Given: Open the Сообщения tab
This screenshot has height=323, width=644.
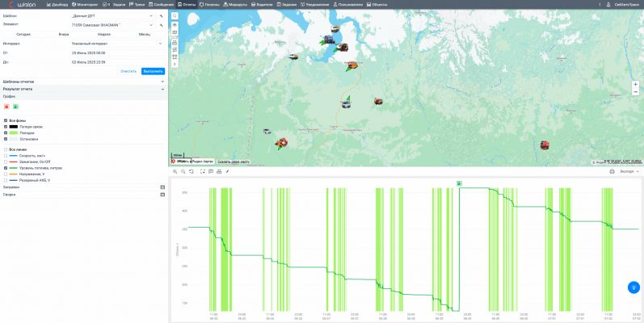Looking at the screenshot, I should [x=161, y=5].
